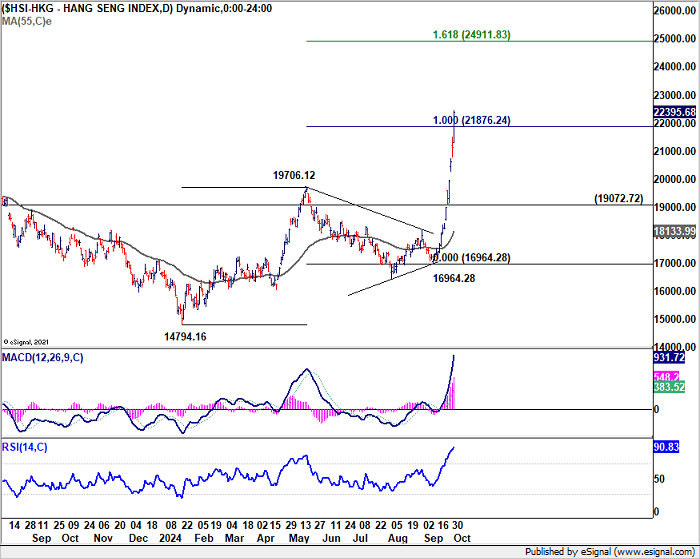Viewport: 700px width, 559px height.
Task: Click the MACD histogram spike at far right
Action: pos(453,393)
